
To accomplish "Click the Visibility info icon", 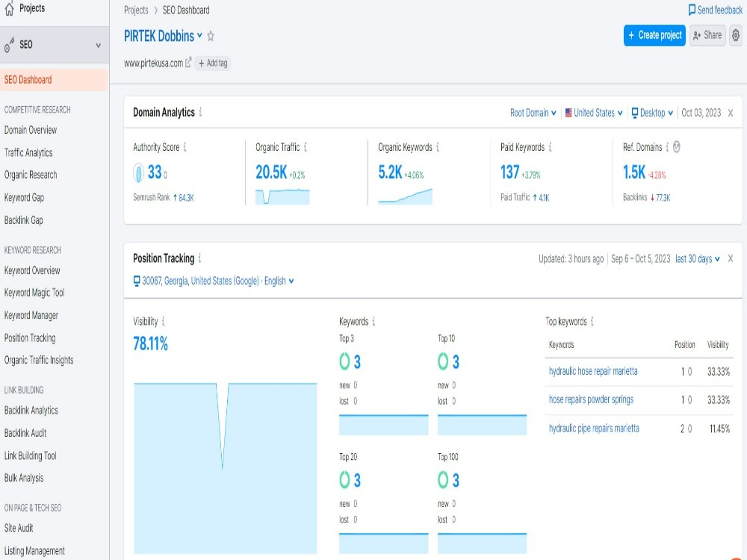I will point(163,321).
